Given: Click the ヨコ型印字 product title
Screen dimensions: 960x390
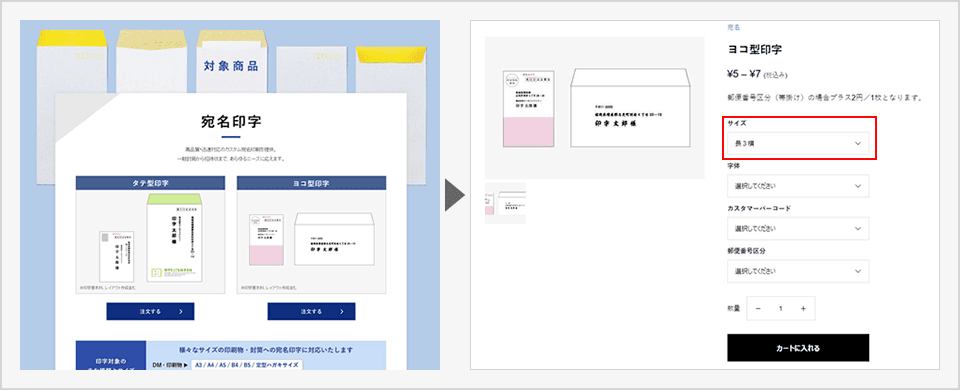Looking at the screenshot, I should 754,50.
